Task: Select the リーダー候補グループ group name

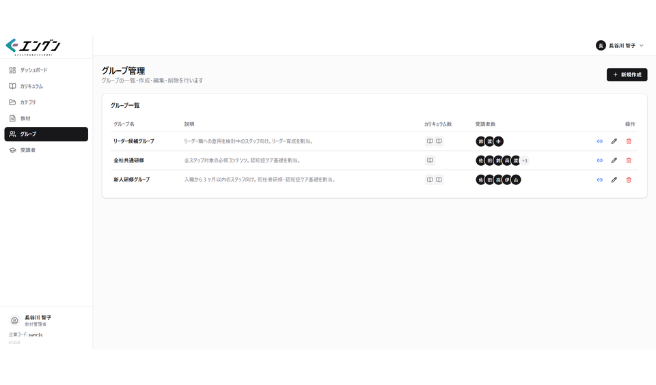Action: point(134,141)
